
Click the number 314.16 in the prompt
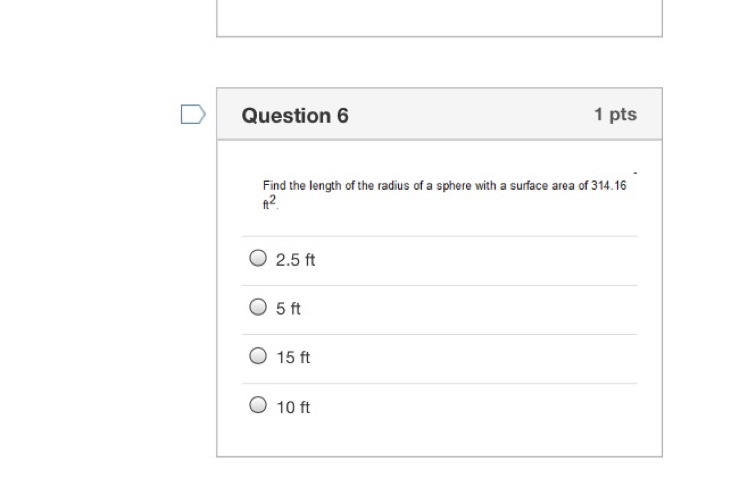pyautogui.click(x=609, y=186)
